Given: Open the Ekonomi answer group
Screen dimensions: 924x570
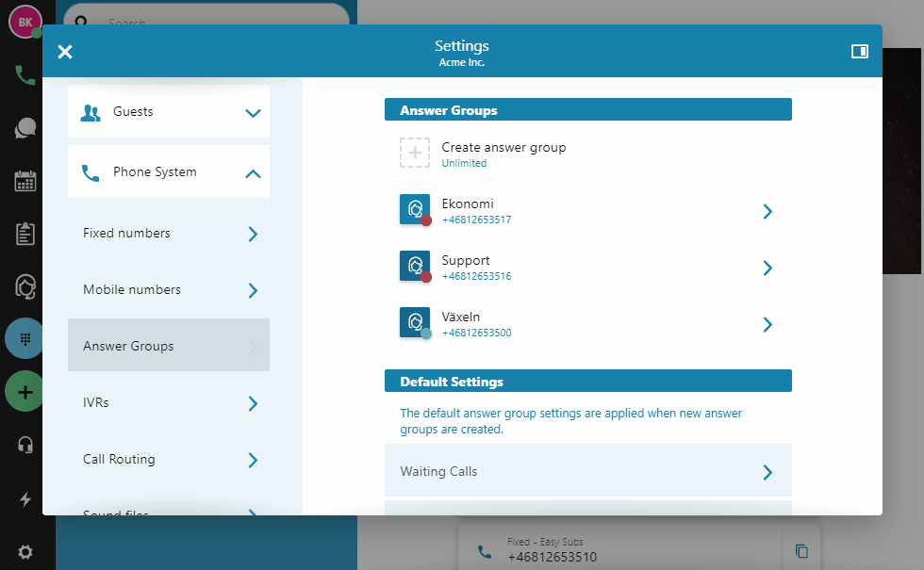Looking at the screenshot, I should point(588,211).
